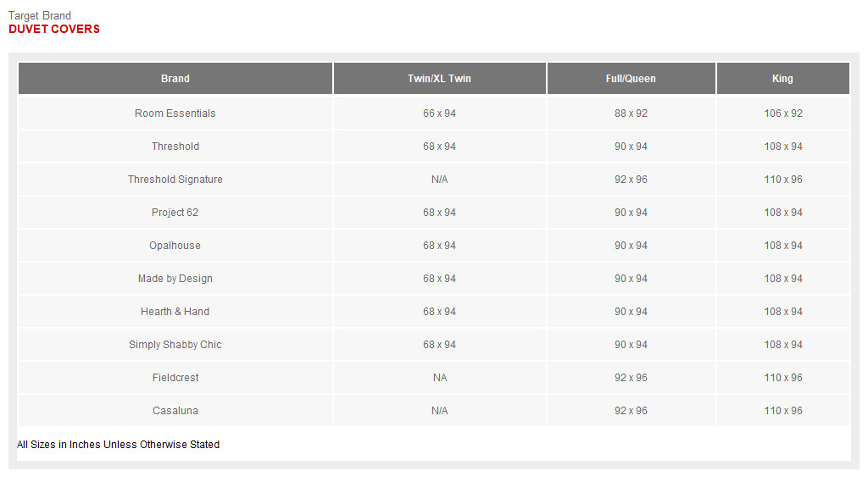This screenshot has width=868, height=482.
Task: Click the All Sizes in Inches note
Action: point(118,445)
